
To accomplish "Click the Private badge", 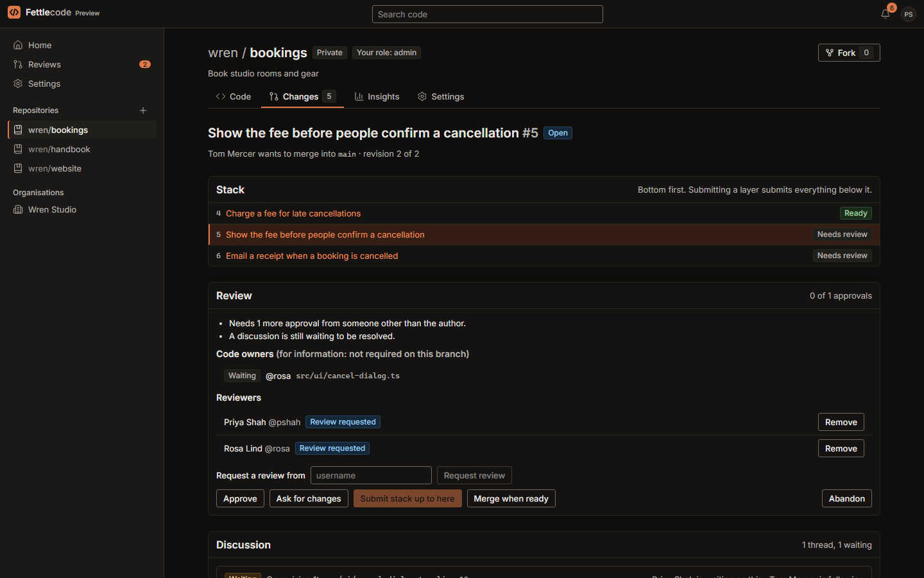I will (x=329, y=53).
